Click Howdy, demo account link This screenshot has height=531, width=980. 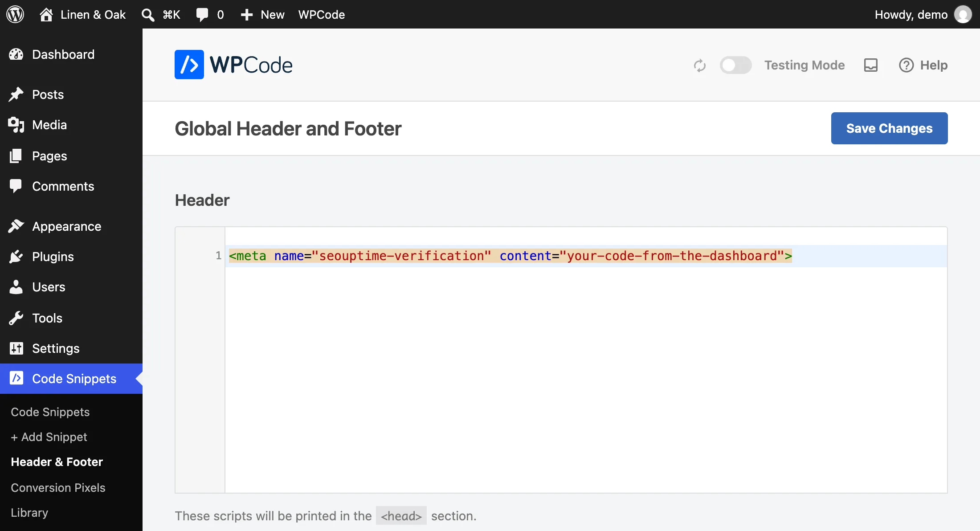click(911, 15)
